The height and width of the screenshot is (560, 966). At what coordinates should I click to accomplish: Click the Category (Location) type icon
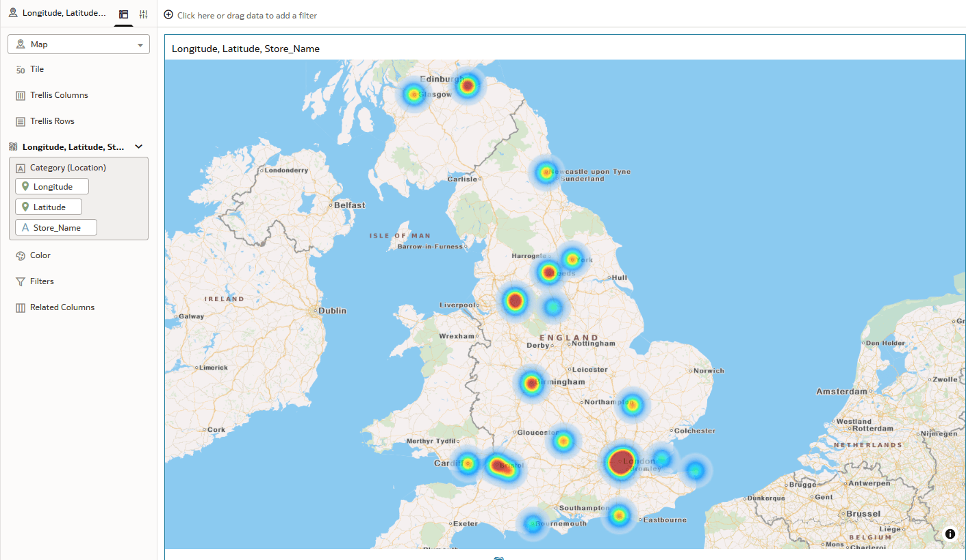click(21, 168)
